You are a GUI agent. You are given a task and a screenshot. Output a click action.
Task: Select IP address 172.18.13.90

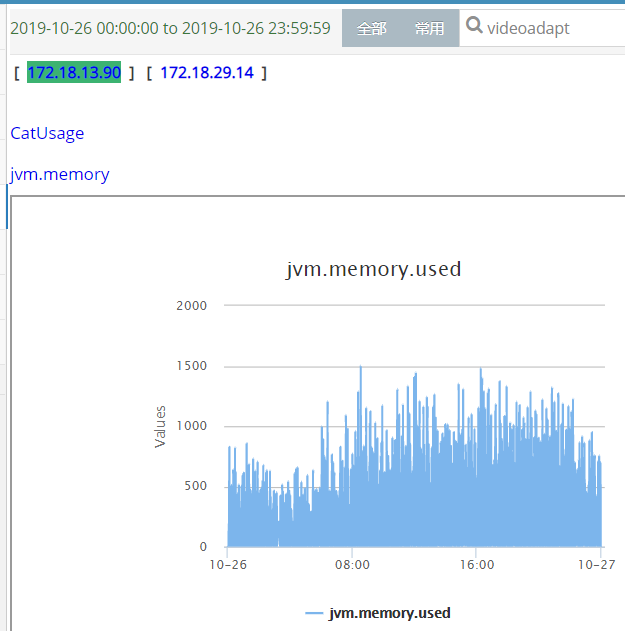74,72
